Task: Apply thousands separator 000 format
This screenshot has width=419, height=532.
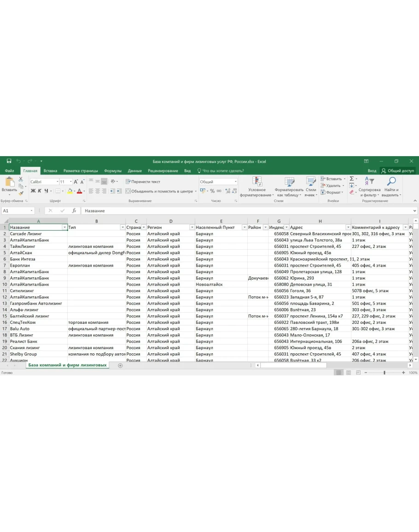Action: coord(219,191)
